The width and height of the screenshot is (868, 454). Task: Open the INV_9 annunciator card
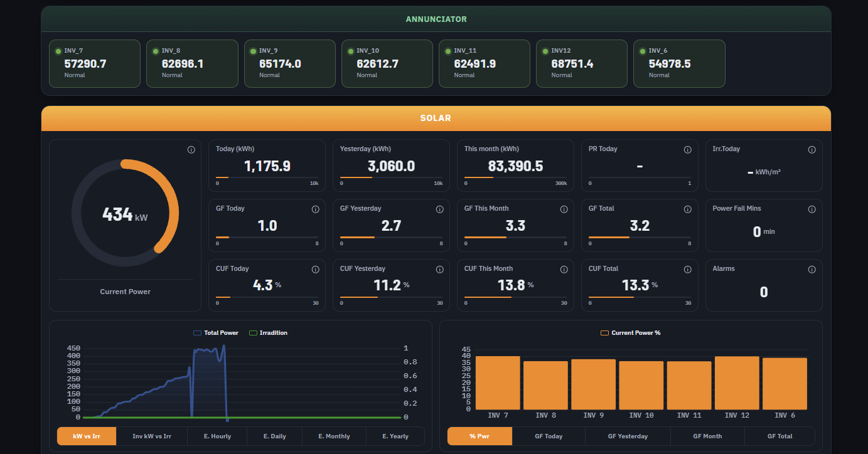[x=290, y=63]
